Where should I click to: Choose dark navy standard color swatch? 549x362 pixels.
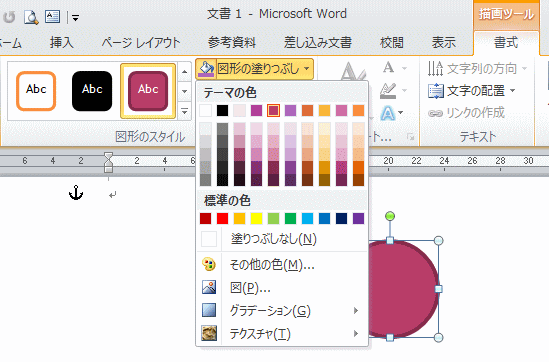[341, 218]
